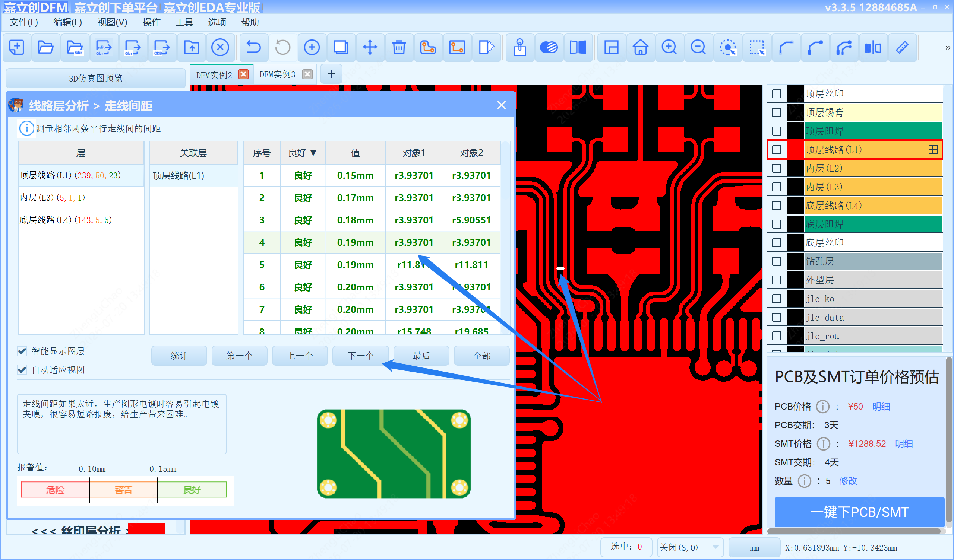
Task: Open the 关闭(S,0) snap dropdown
Action: [x=690, y=547]
